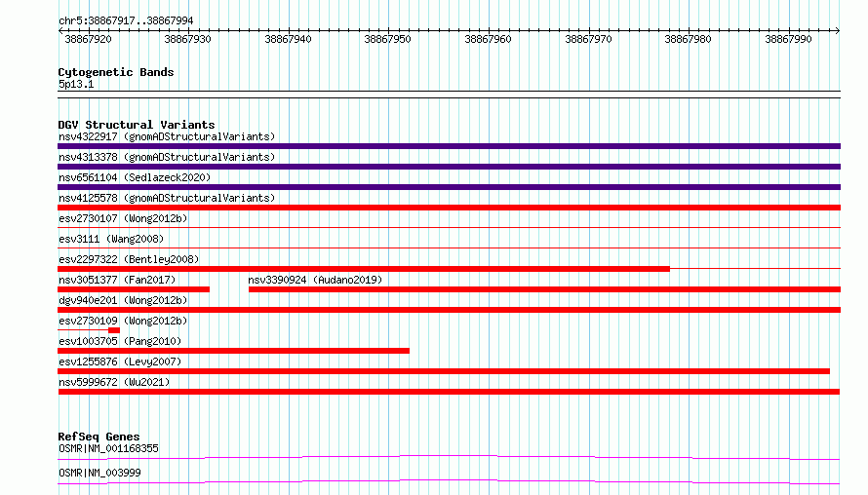The height and width of the screenshot is (495, 868).
Task: Click the chr5:38867917..38867994 coordinate label
Action: tap(126, 21)
